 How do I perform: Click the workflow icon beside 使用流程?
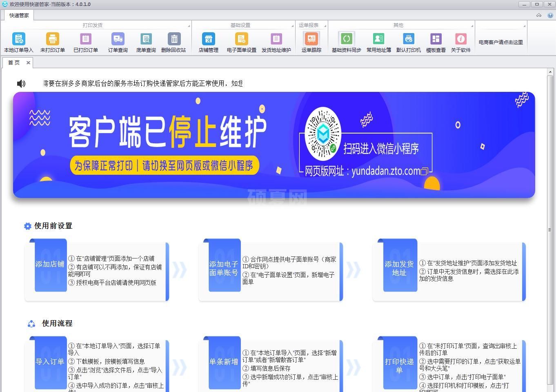click(31, 324)
